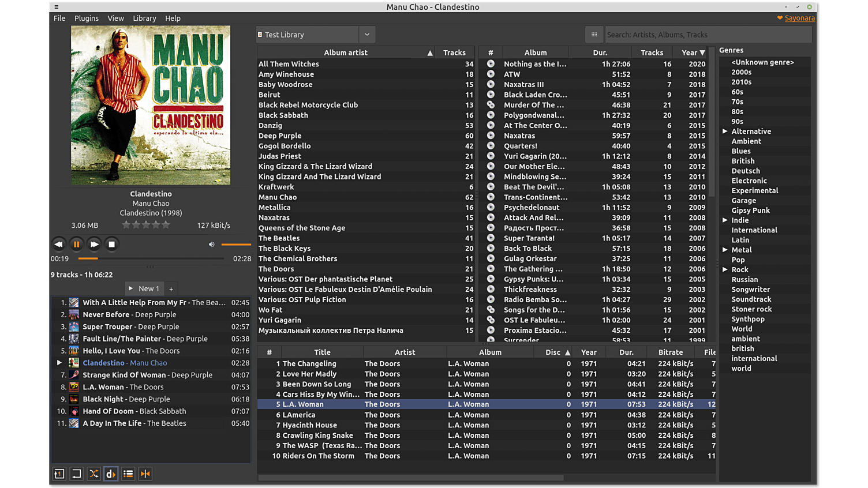Click the multi-disc icon beside Murder Of The ...
The width and height of the screenshot is (868, 488).
(x=491, y=105)
